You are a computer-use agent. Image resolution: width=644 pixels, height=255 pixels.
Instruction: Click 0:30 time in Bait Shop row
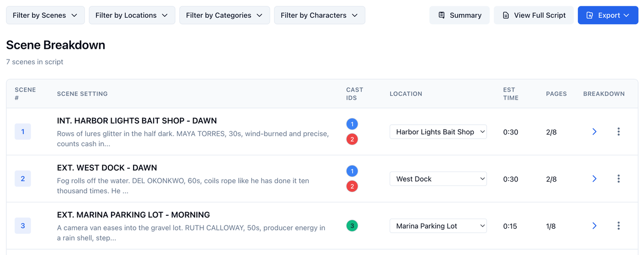coord(511,132)
